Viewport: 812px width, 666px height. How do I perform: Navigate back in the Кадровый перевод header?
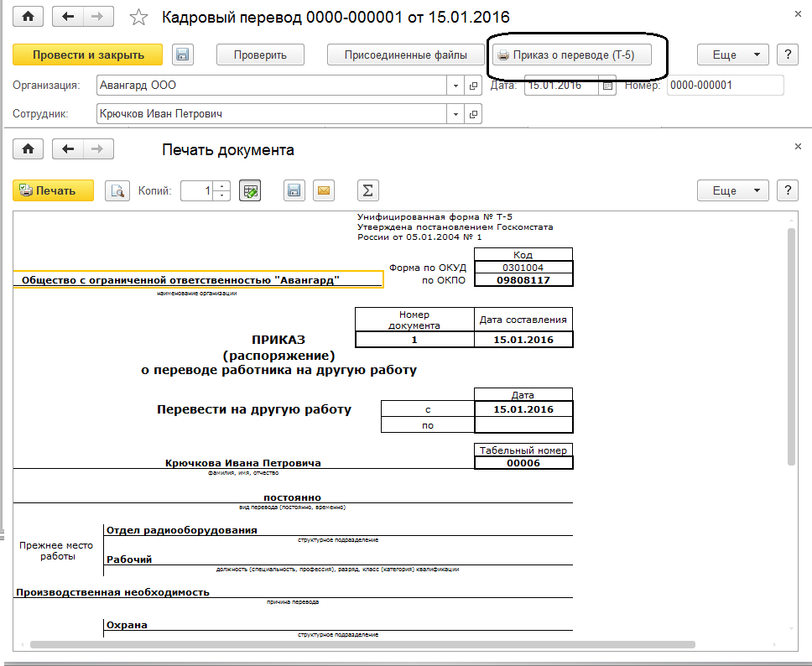coord(68,17)
